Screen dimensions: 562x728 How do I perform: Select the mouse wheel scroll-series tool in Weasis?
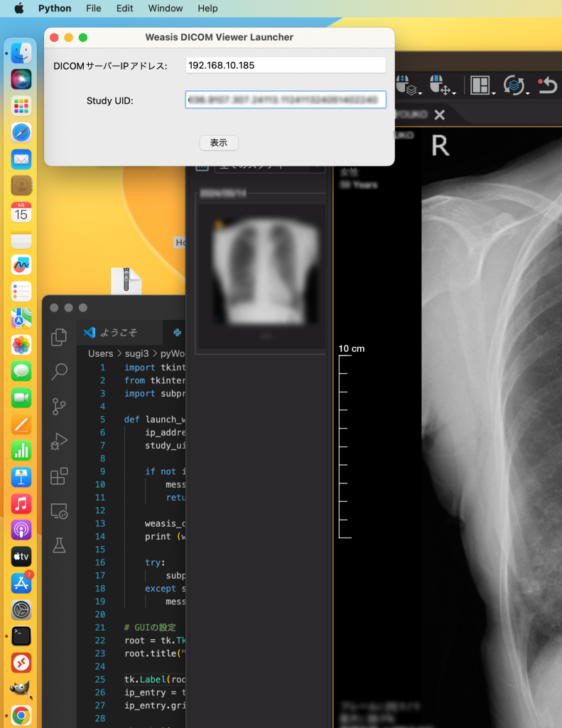coord(406,85)
